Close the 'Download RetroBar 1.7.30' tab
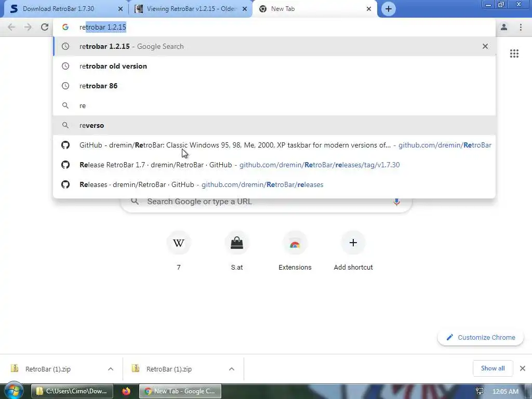Image resolution: width=532 pixels, height=399 pixels. point(121,9)
